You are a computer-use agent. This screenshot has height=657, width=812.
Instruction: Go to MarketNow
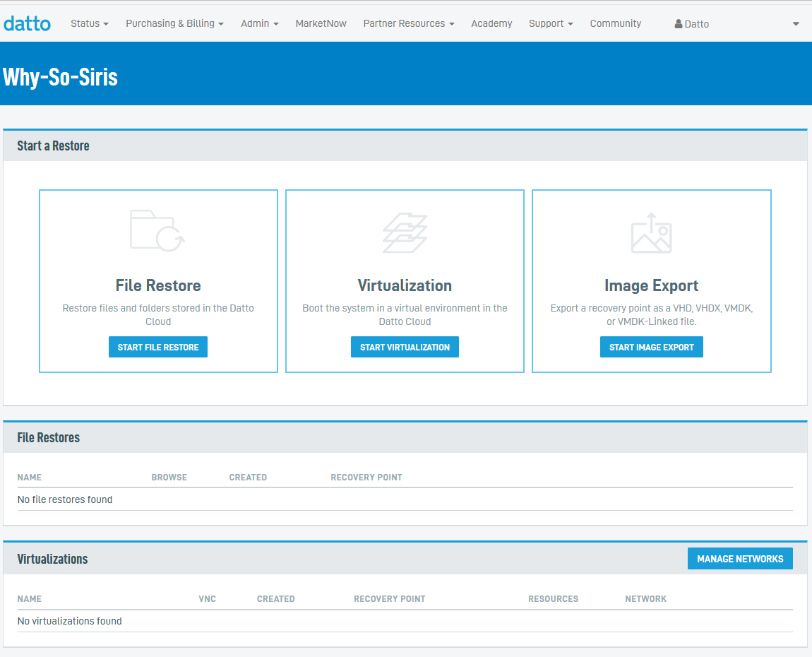321,23
